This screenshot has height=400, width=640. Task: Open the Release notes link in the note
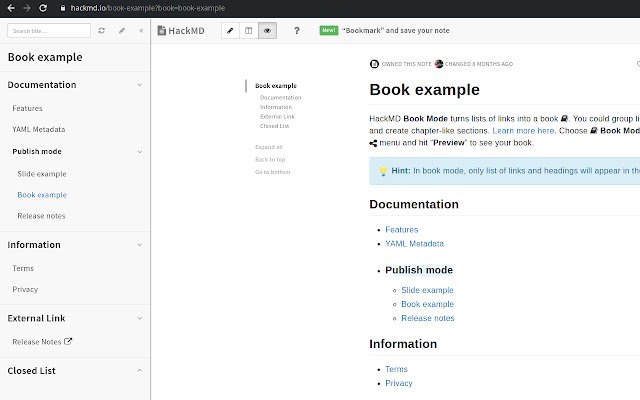point(428,318)
